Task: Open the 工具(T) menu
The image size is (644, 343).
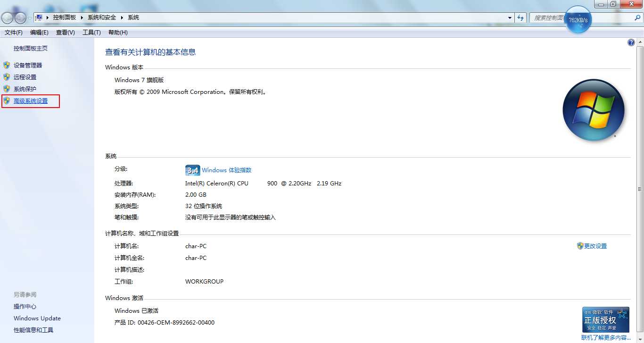Action: click(x=91, y=33)
